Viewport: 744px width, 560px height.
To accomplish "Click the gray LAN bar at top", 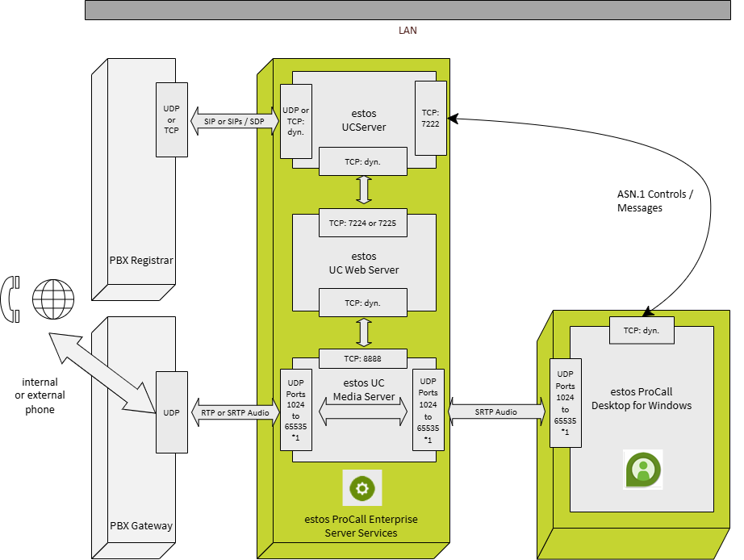I will point(408,10).
